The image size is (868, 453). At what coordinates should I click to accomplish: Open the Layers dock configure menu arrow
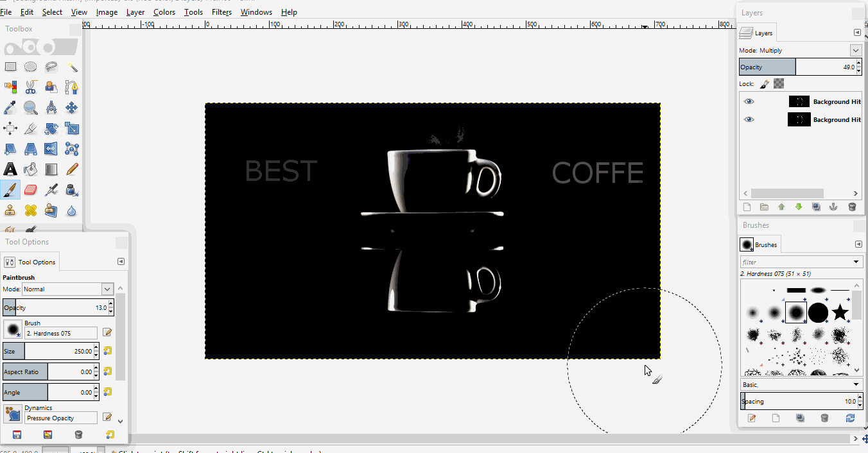pos(857,33)
